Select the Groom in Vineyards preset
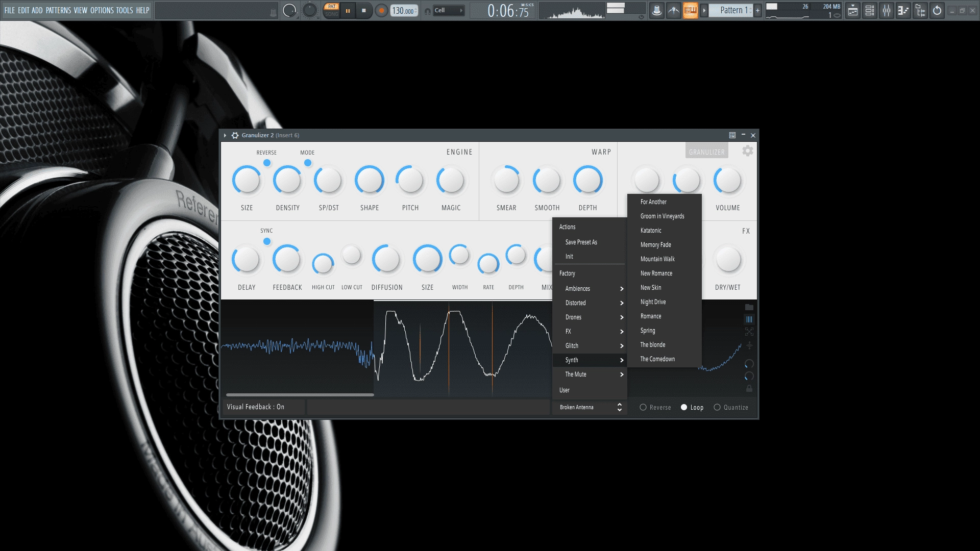The image size is (980, 551). tap(664, 216)
